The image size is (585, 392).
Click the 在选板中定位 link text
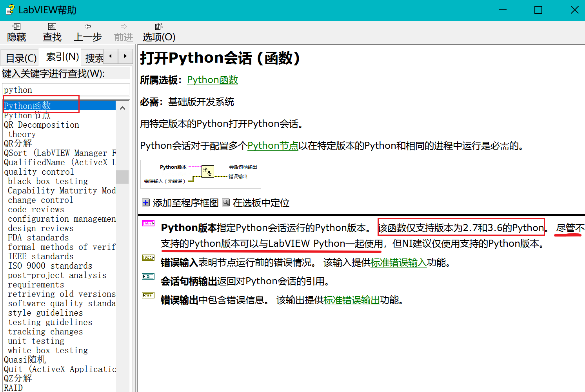261,203
